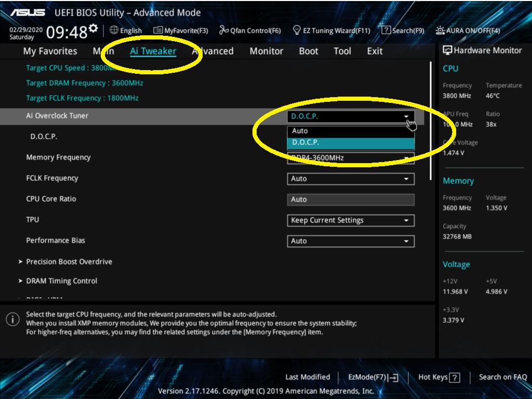Screen dimensions: 532x399
Task: Select the Performance Bias label
Action: pos(55,240)
